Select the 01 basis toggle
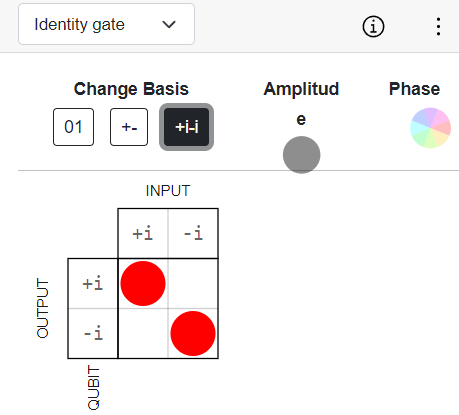 [73, 127]
